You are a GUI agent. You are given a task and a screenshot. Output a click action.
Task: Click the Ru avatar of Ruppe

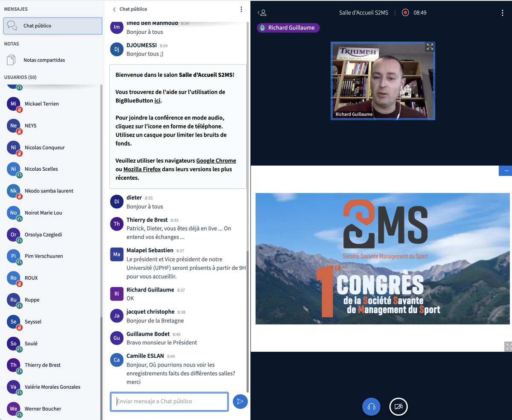coord(14,300)
